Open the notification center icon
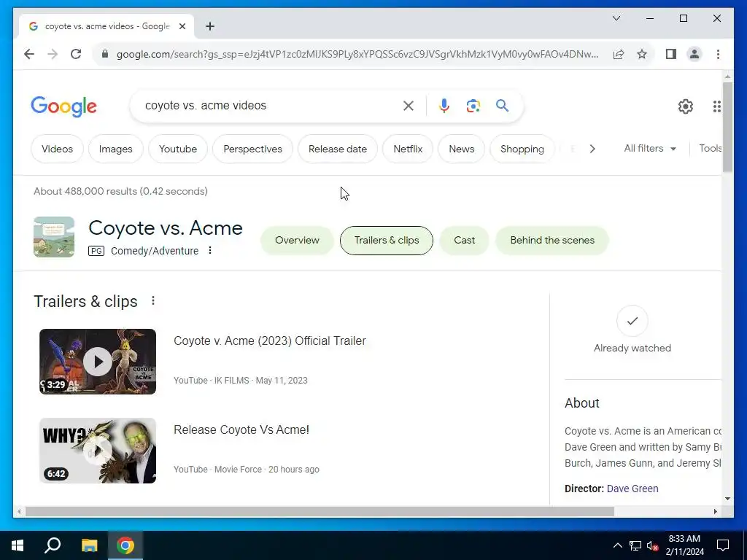747x560 pixels. click(723, 545)
